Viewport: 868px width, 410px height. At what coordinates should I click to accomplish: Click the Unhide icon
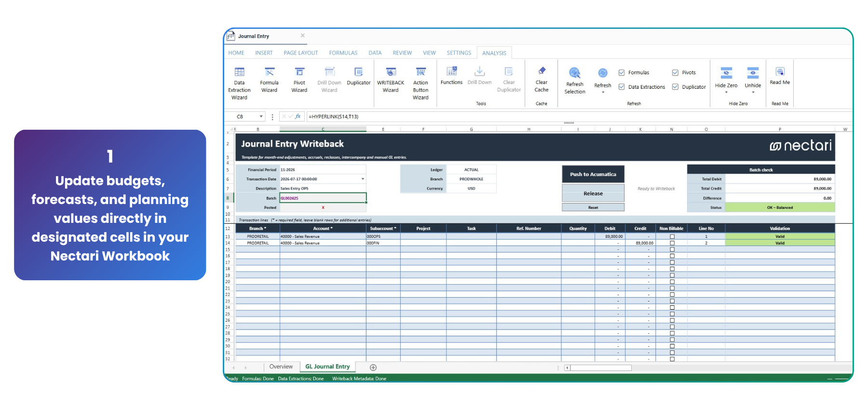click(x=753, y=73)
